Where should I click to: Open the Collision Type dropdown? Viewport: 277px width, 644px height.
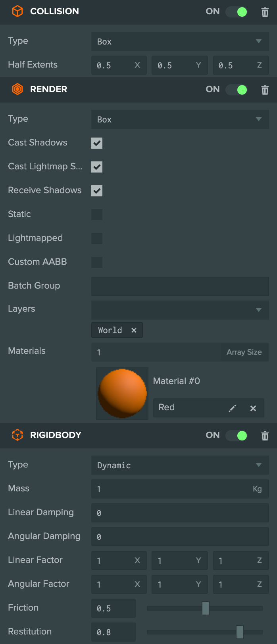pos(180,41)
